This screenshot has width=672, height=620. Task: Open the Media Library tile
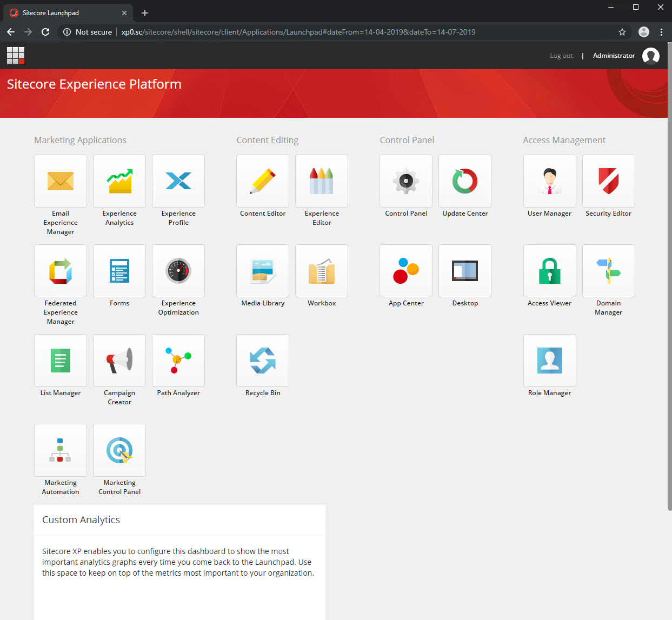pos(263,271)
